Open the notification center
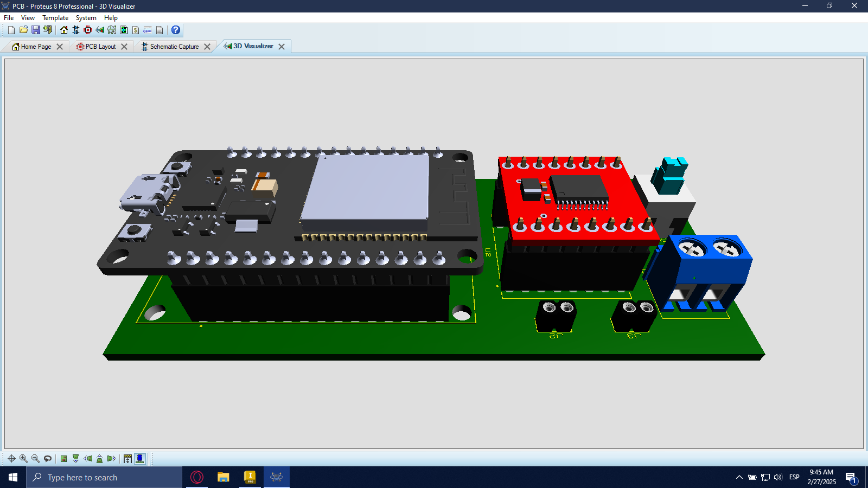This screenshot has width=868, height=488. coord(851,478)
